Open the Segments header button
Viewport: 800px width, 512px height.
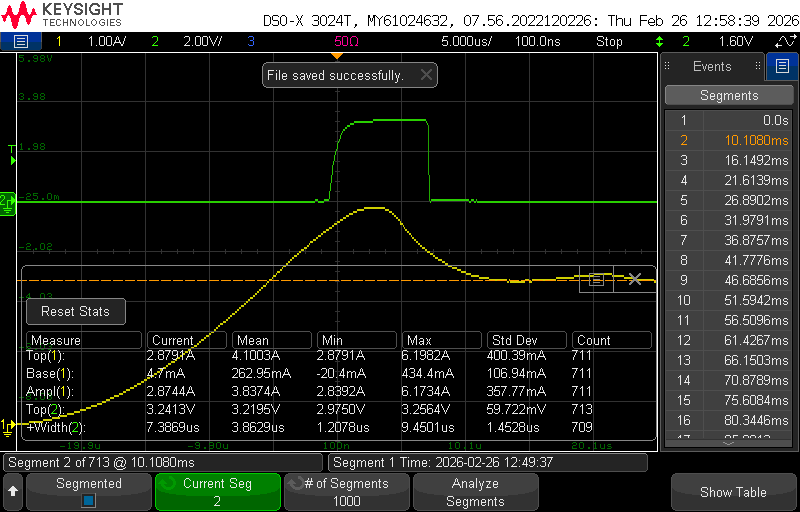tap(729, 95)
